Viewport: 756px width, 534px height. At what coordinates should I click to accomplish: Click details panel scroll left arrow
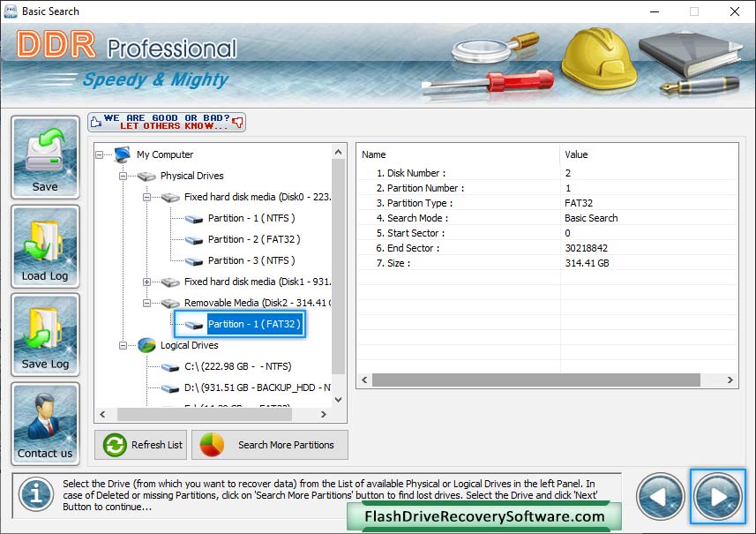point(364,380)
